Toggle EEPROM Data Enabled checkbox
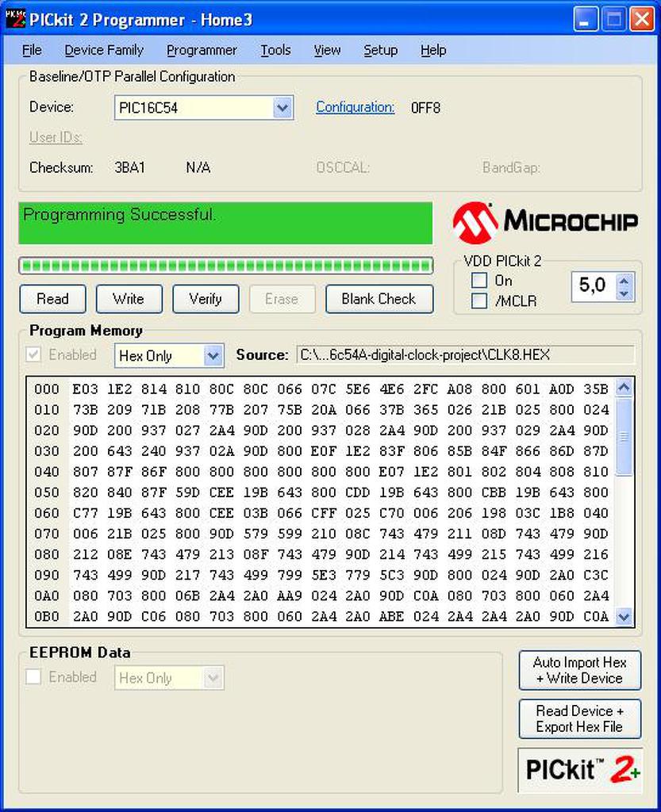 pos(33,677)
